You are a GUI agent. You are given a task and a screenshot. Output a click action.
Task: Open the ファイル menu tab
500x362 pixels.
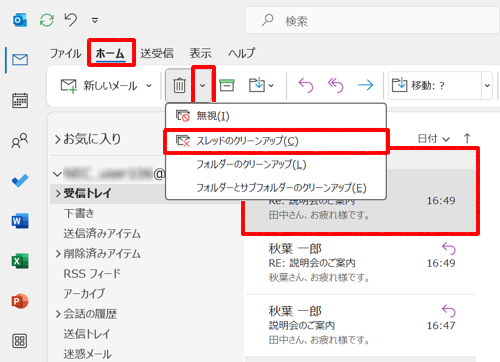65,53
